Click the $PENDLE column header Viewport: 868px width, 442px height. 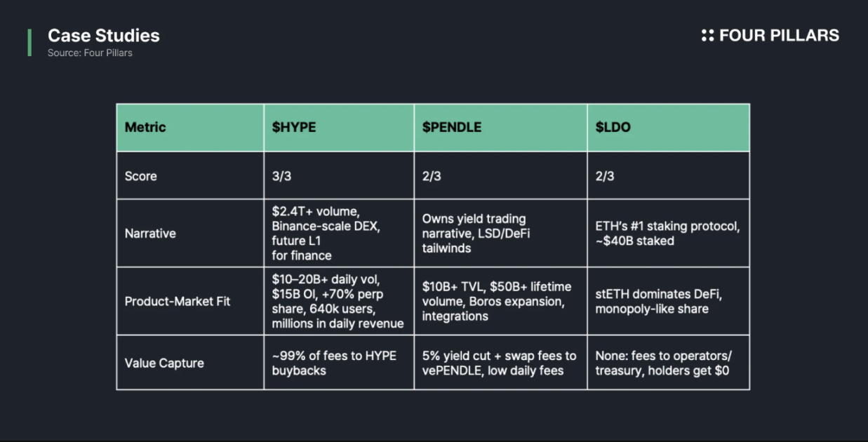point(452,127)
